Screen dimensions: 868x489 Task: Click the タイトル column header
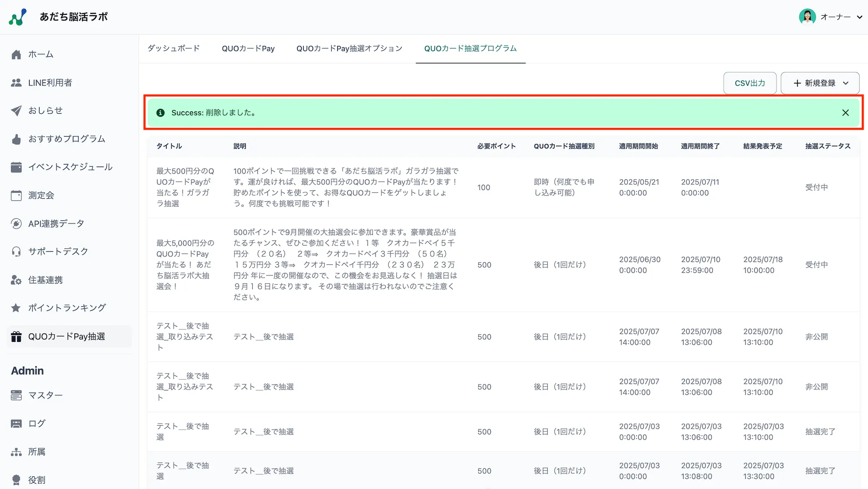[169, 146]
